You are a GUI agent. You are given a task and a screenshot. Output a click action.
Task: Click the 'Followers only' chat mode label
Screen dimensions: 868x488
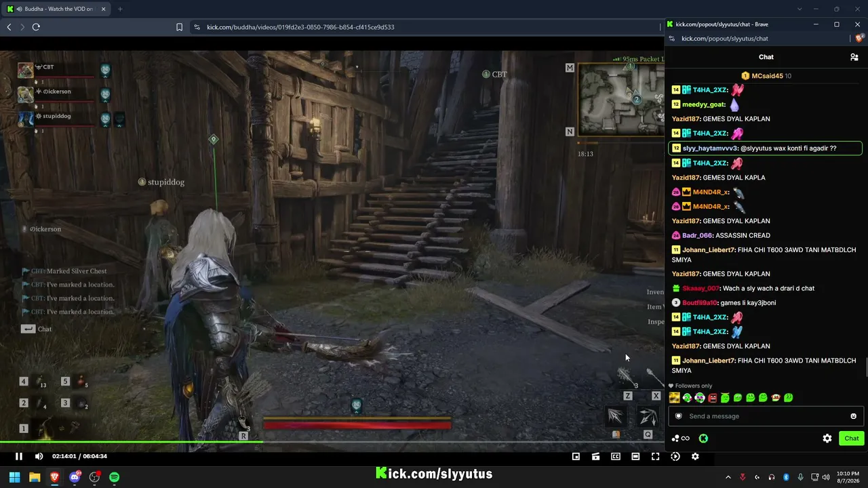[x=694, y=386]
